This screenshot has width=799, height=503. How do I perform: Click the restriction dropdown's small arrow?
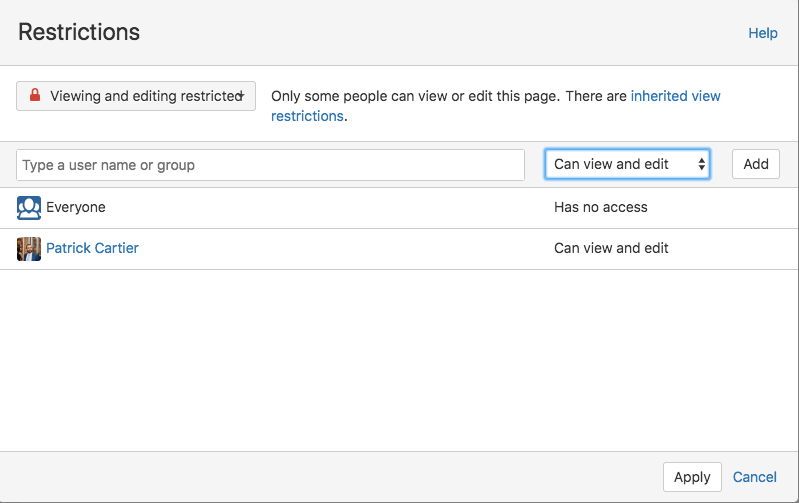click(x=242, y=96)
